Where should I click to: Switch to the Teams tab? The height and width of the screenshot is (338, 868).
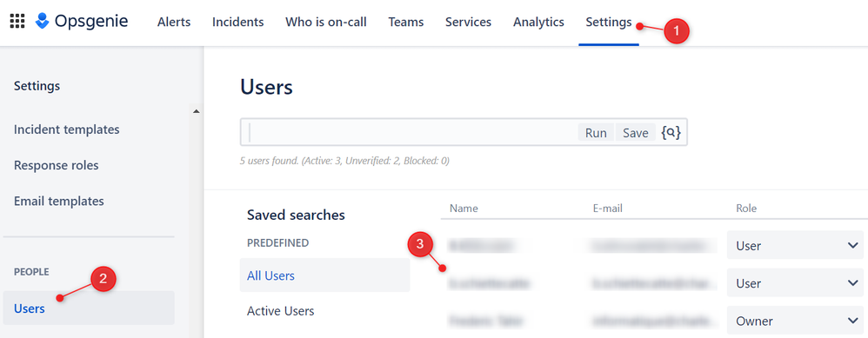(406, 22)
